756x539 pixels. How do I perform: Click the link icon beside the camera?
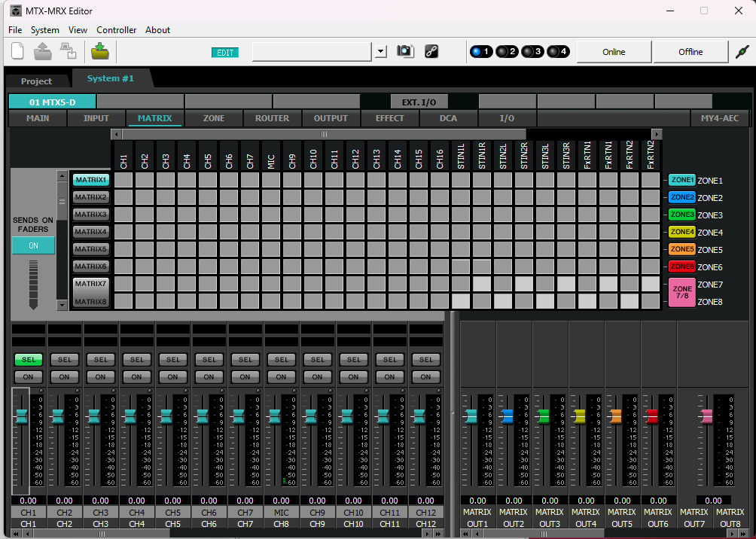pos(431,51)
